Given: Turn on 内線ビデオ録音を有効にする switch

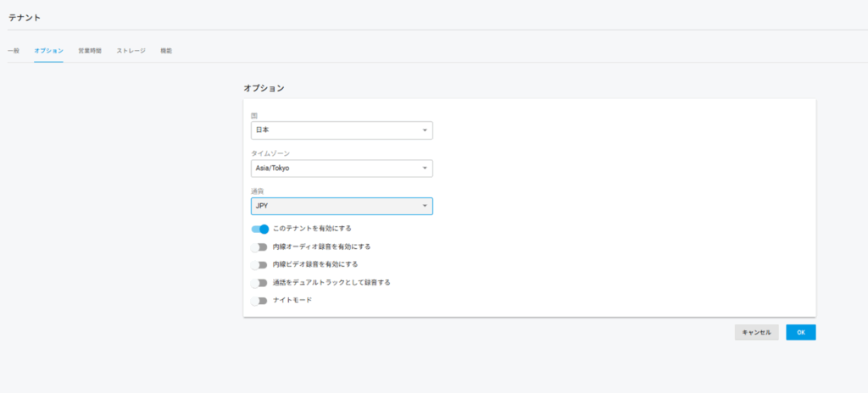Looking at the screenshot, I should [259, 265].
